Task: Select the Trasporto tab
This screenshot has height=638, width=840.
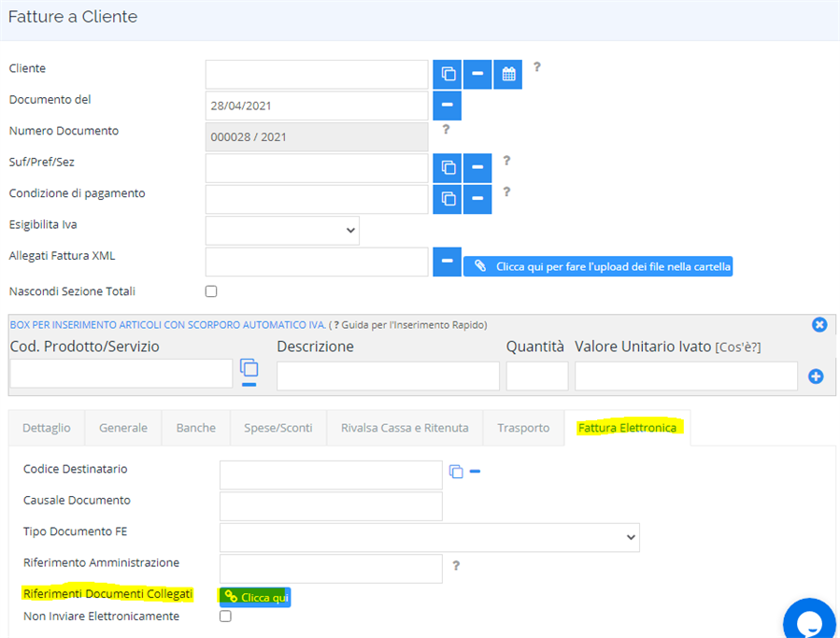Action: click(523, 428)
